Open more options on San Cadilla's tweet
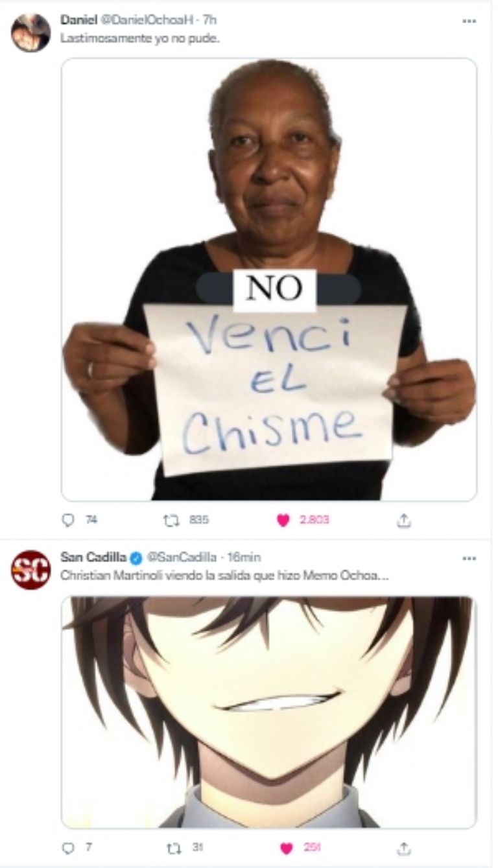 click(x=469, y=558)
